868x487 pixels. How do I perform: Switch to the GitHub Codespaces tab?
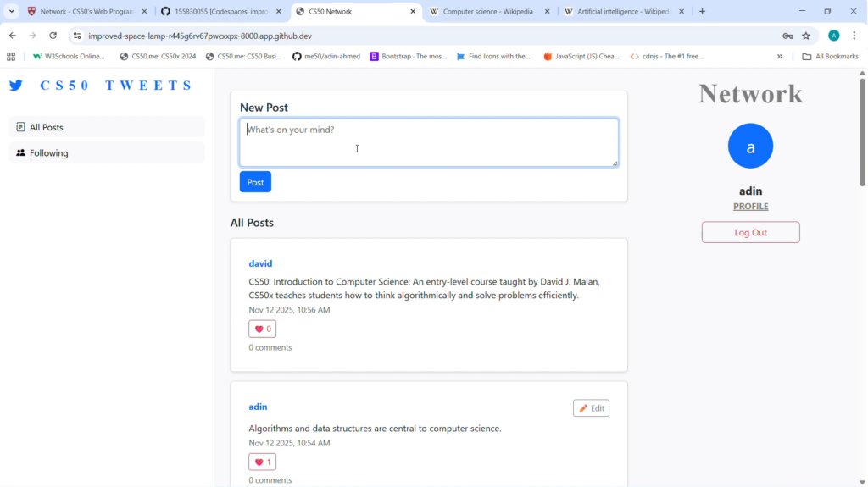click(x=221, y=11)
